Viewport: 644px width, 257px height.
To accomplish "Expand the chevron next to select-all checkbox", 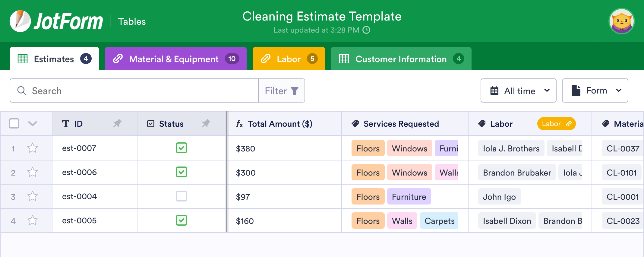I will [33, 123].
